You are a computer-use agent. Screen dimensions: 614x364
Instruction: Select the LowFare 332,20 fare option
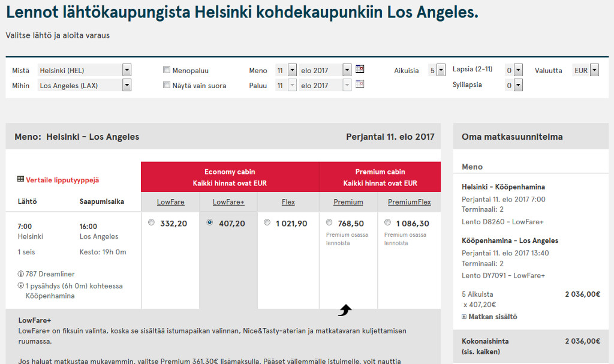point(151,222)
